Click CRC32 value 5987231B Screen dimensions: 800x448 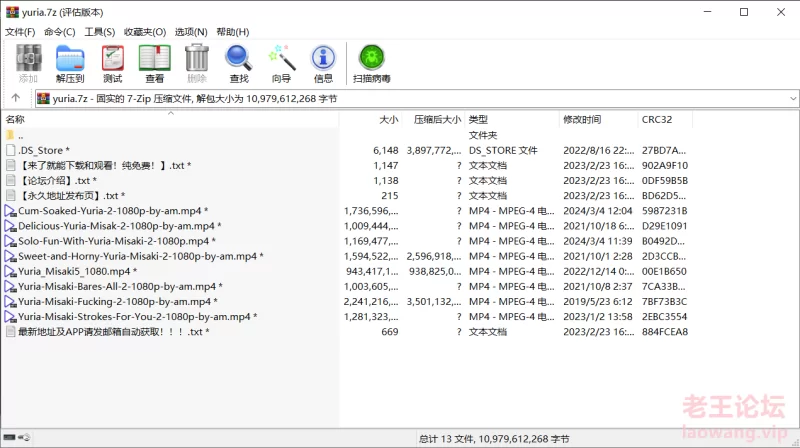(665, 211)
